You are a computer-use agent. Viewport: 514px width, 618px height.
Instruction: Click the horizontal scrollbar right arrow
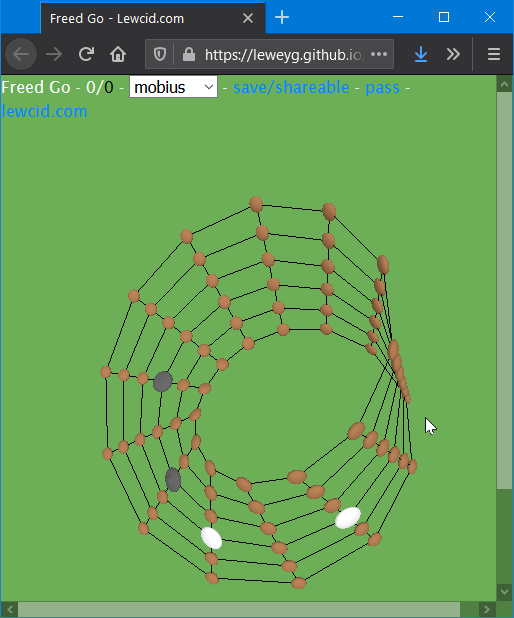coord(486,609)
